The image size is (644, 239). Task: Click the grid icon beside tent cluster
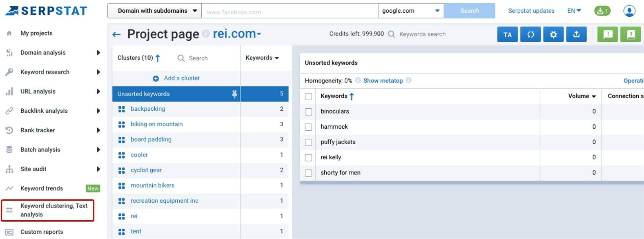pos(121,232)
